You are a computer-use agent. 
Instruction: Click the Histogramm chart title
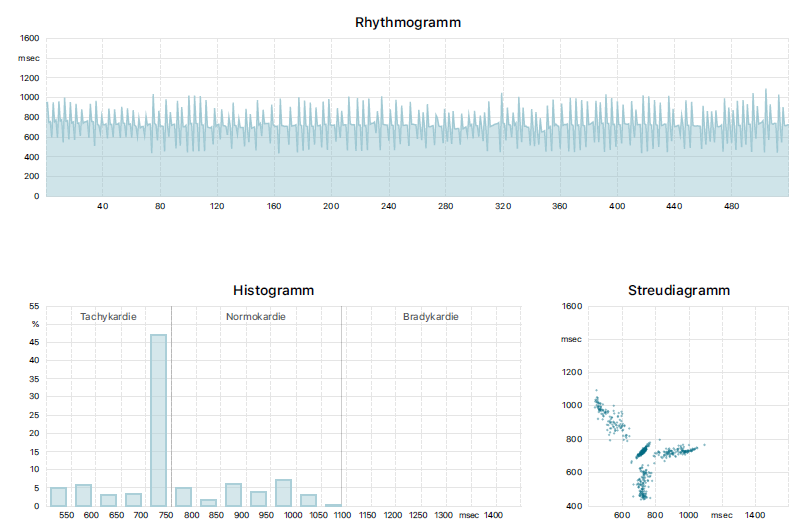273,290
